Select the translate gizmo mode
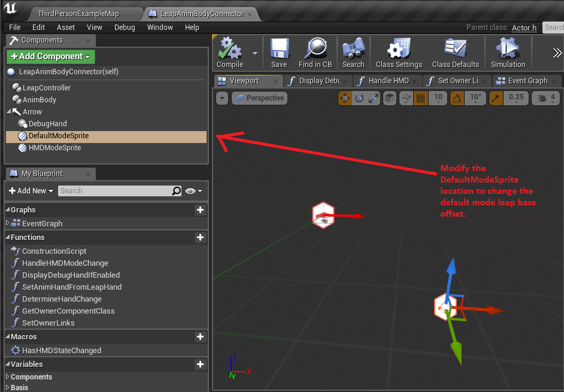This screenshot has height=392, width=564. 345,98
